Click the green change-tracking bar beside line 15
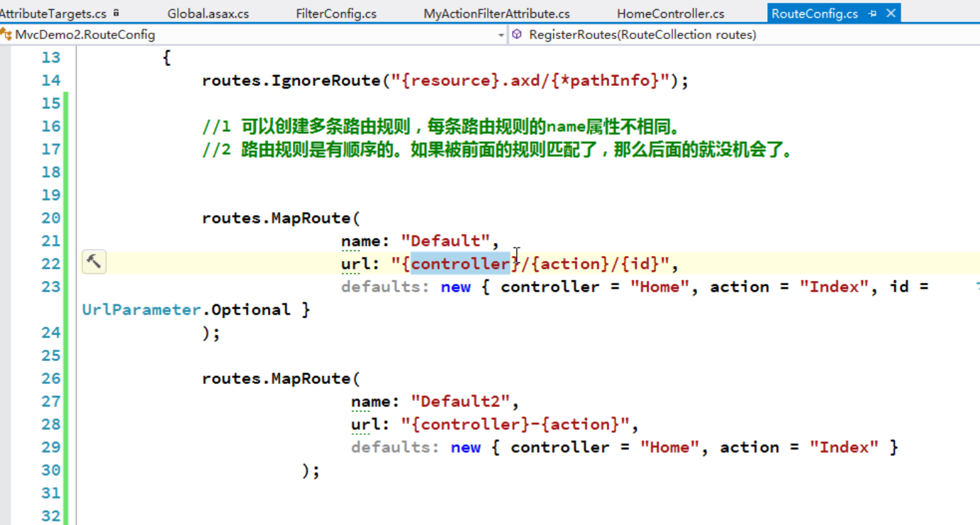 pos(65,103)
